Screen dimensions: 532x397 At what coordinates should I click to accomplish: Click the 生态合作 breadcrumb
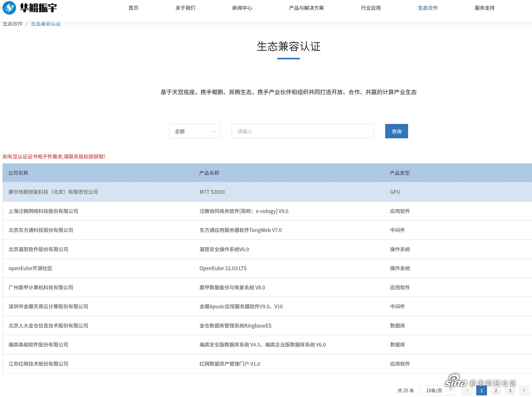[x=13, y=23]
